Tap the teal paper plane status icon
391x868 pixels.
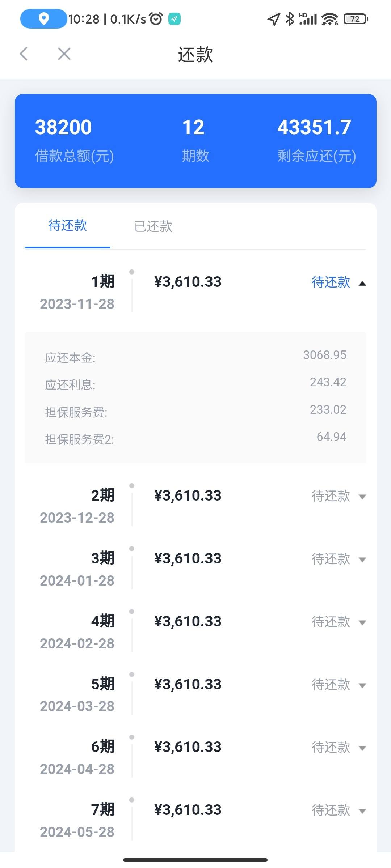(175, 19)
